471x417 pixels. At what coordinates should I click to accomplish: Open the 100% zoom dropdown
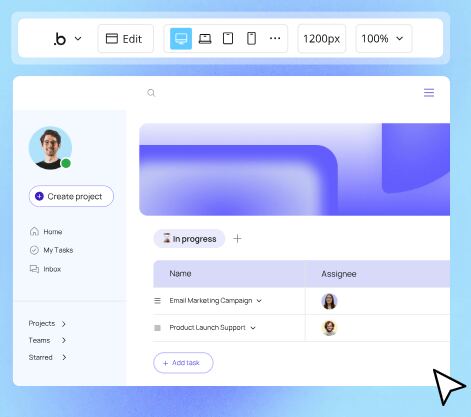click(384, 39)
